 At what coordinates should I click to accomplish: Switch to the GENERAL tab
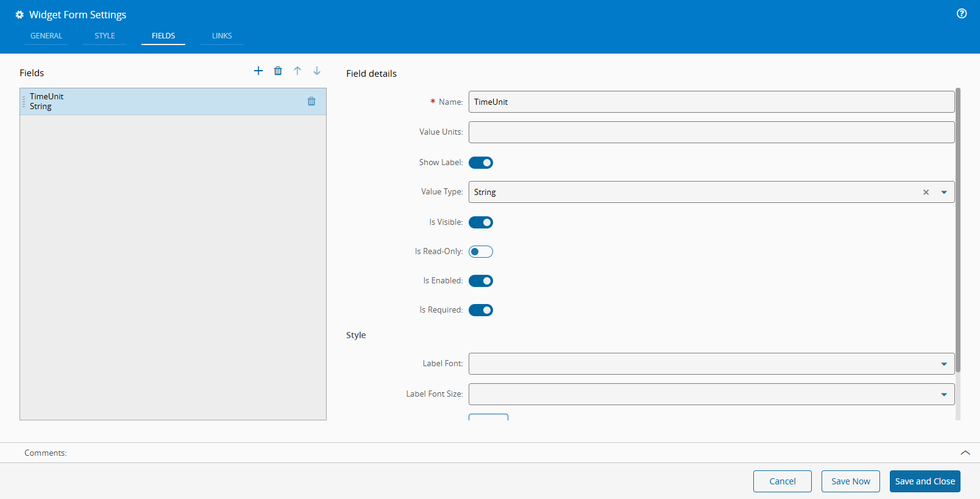[x=46, y=36]
